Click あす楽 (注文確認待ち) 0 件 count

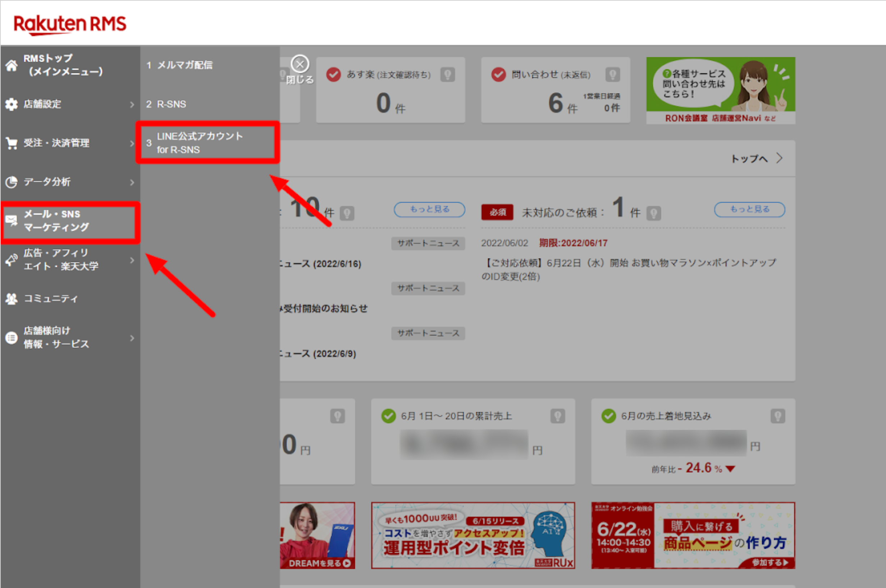391,104
